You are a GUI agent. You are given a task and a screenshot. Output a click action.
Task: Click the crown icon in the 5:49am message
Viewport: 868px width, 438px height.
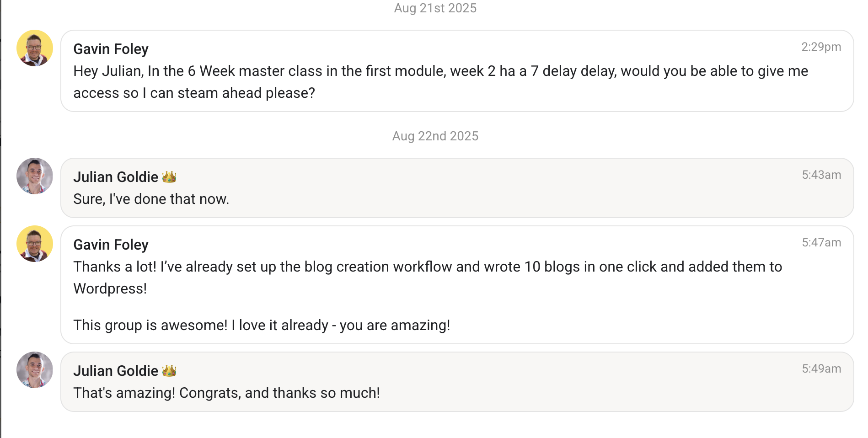(169, 371)
